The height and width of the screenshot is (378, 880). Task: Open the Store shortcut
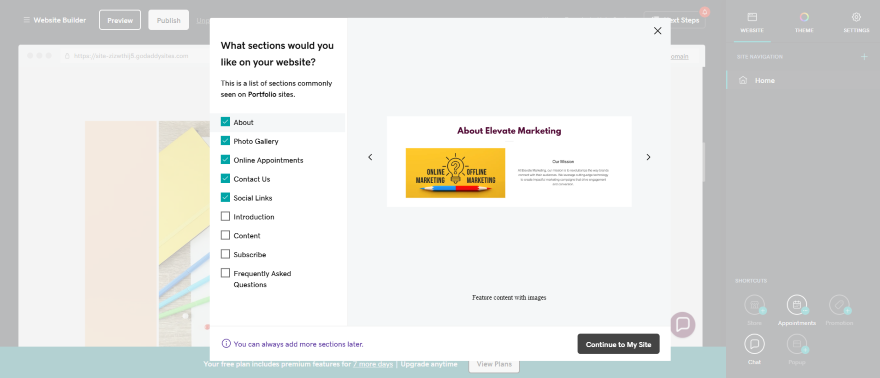(755, 310)
